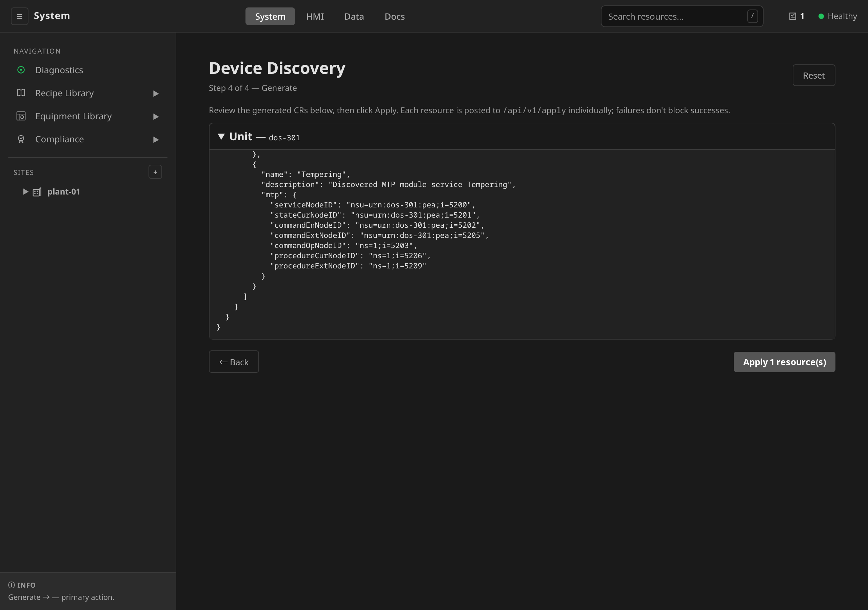Click the "serviceNodeID" JSON line
The width and height of the screenshot is (868, 610).
[373, 205]
